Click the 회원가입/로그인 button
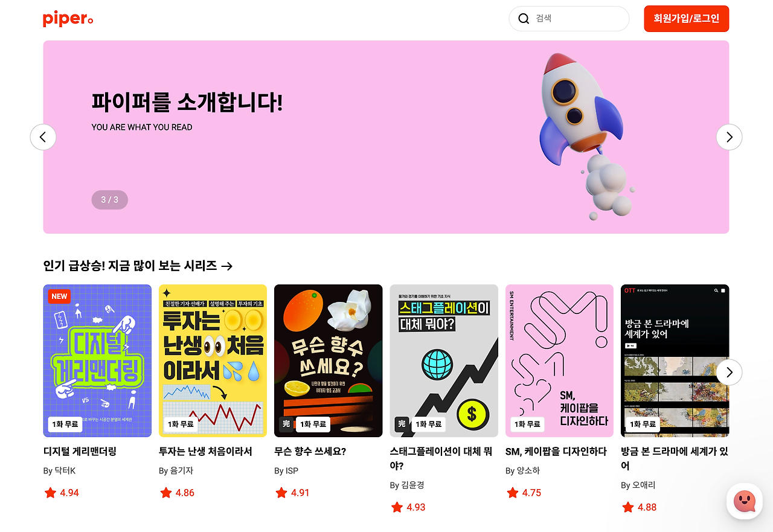 [x=687, y=19]
